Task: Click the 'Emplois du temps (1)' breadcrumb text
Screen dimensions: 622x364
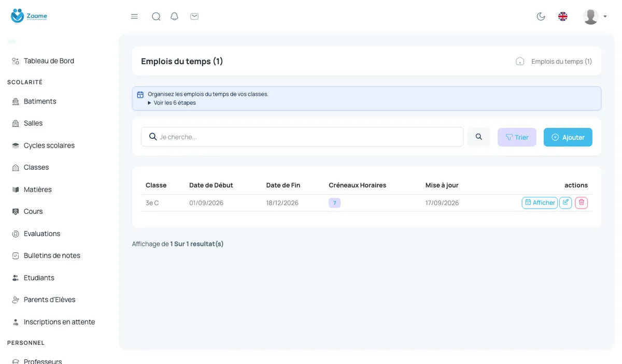Action: click(x=562, y=61)
